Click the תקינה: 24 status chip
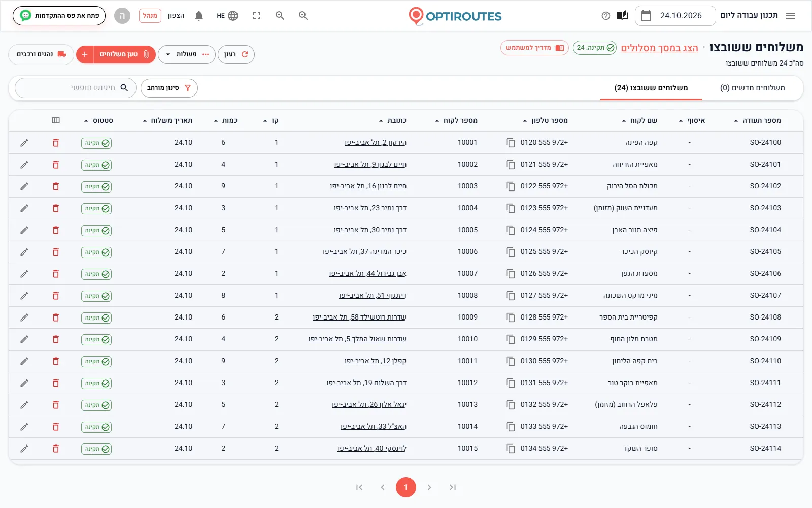This screenshot has width=812, height=508. [x=595, y=48]
